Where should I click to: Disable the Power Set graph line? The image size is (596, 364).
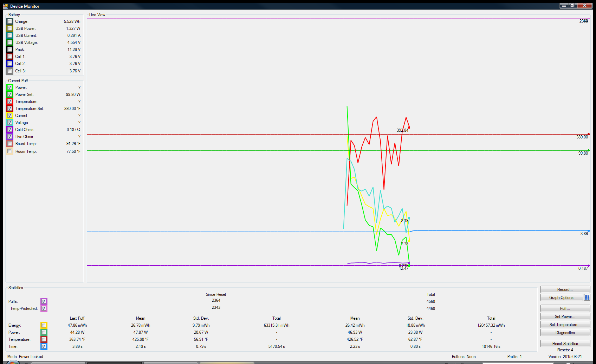click(x=10, y=95)
